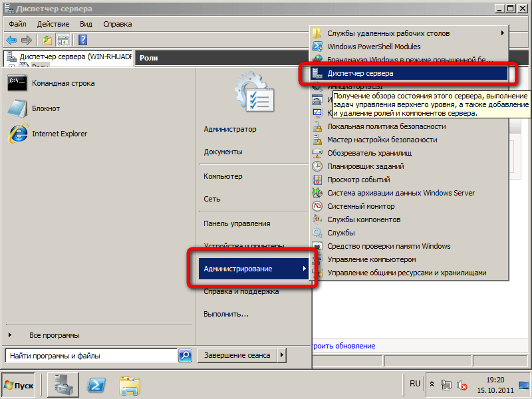Open Компьютер in Start menu
The width and height of the screenshot is (532, 399).
(223, 176)
